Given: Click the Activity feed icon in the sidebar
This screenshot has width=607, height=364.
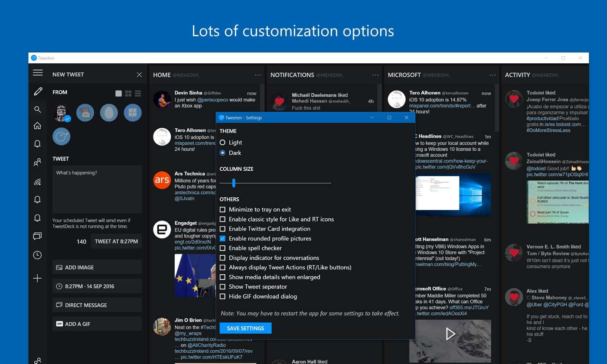Looking at the screenshot, I should [x=38, y=182].
